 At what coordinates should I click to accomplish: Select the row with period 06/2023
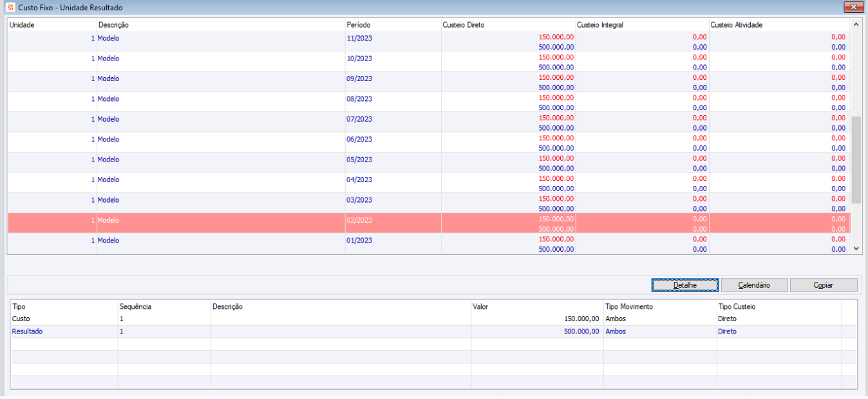429,142
